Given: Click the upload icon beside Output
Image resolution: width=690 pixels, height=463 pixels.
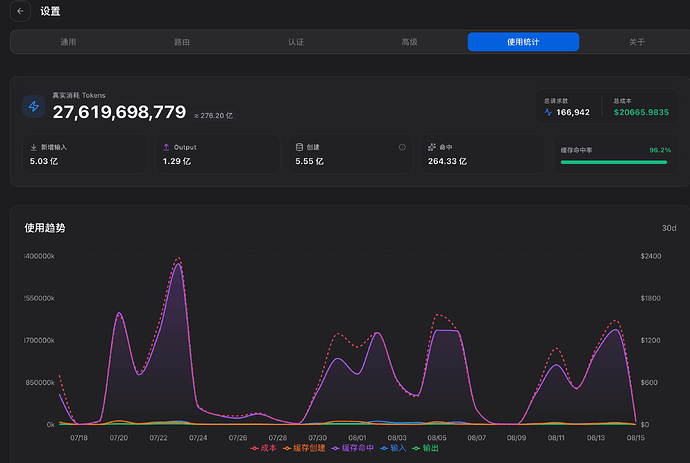Looking at the screenshot, I should pos(166,147).
